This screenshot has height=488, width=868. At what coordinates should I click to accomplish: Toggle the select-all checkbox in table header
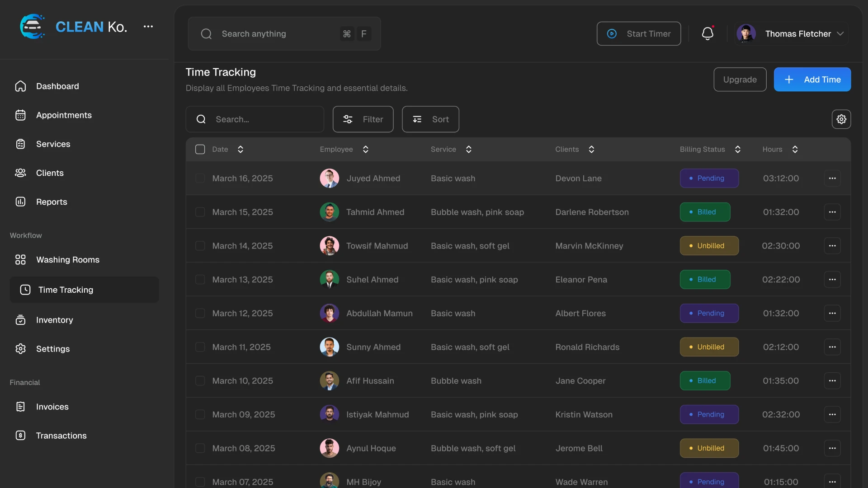pos(200,149)
